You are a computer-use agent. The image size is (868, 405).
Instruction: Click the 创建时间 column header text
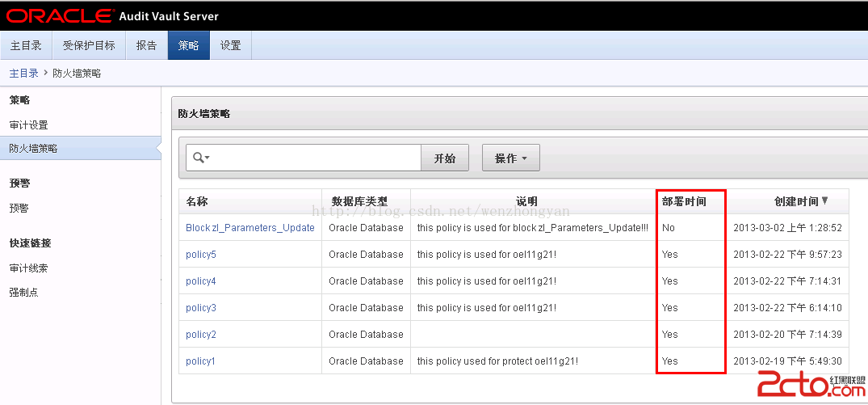click(796, 201)
